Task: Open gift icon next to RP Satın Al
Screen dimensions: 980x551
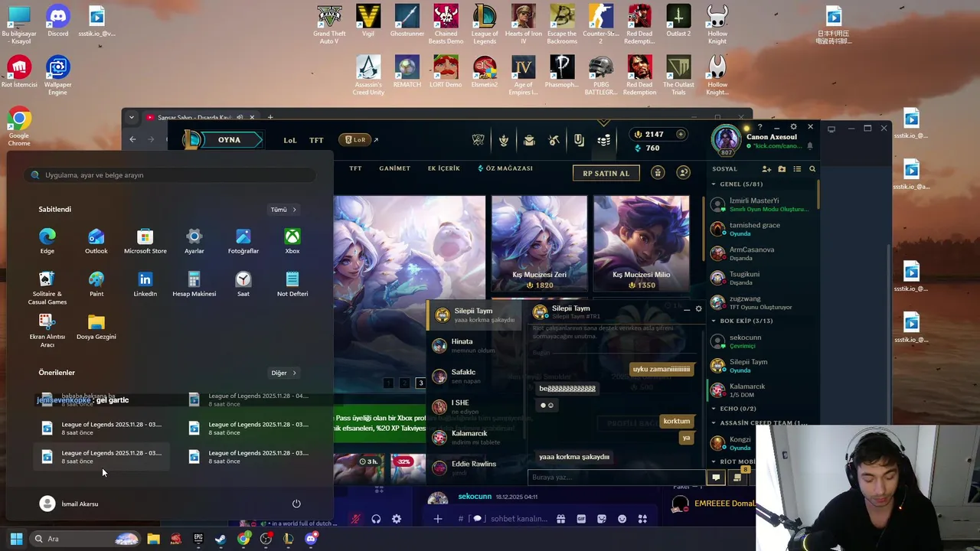Action: (658, 173)
